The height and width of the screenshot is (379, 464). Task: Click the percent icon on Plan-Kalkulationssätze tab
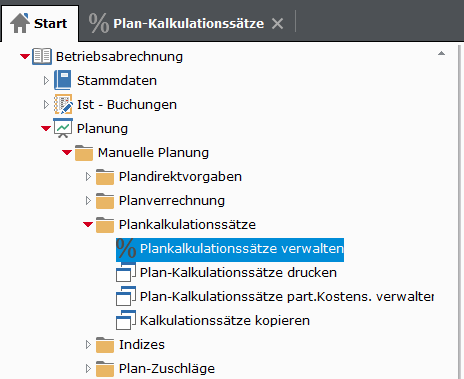pyautogui.click(x=99, y=23)
